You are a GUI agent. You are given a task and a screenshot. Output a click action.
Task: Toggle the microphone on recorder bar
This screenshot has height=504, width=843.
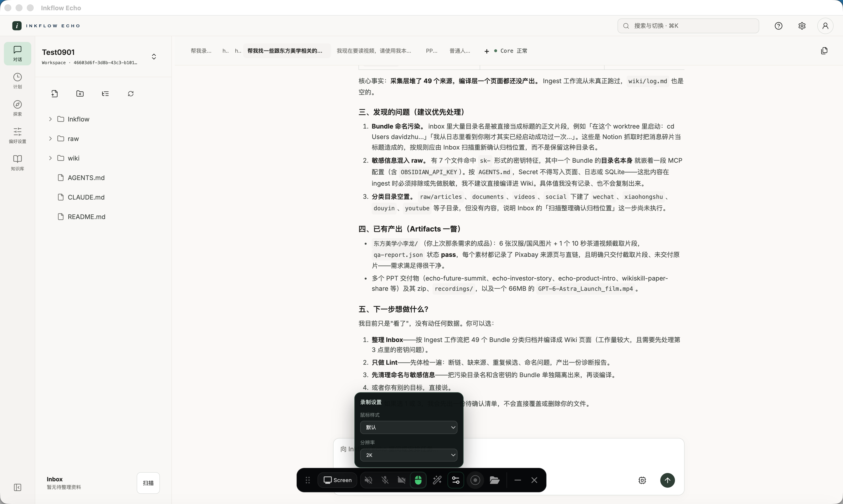tap(385, 480)
